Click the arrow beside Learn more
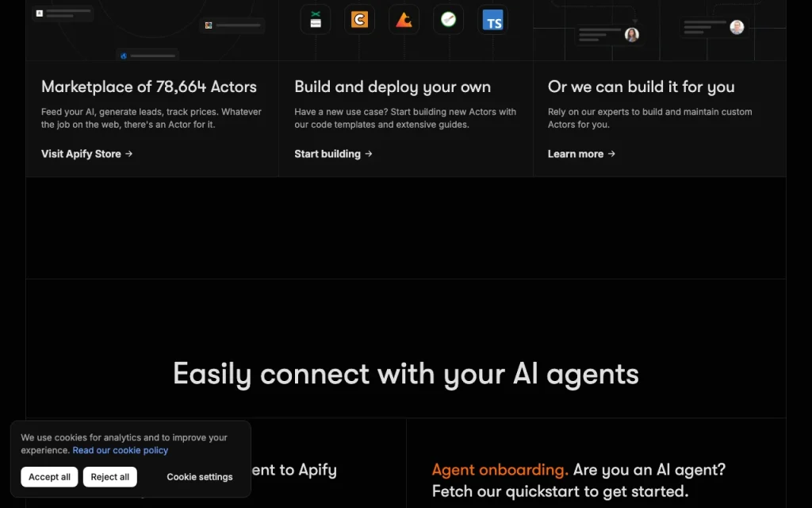The width and height of the screenshot is (812, 508). pos(611,154)
